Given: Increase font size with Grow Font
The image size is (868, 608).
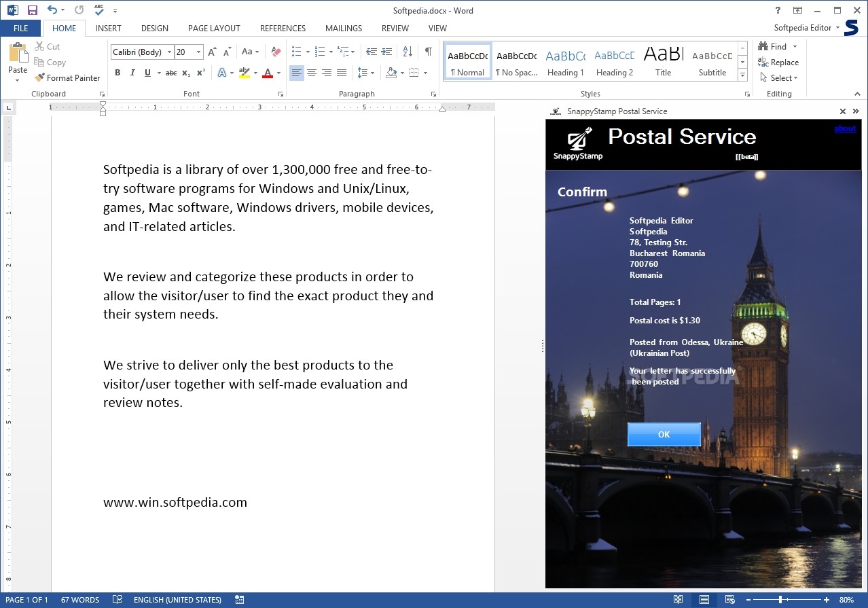Looking at the screenshot, I should coord(212,52).
